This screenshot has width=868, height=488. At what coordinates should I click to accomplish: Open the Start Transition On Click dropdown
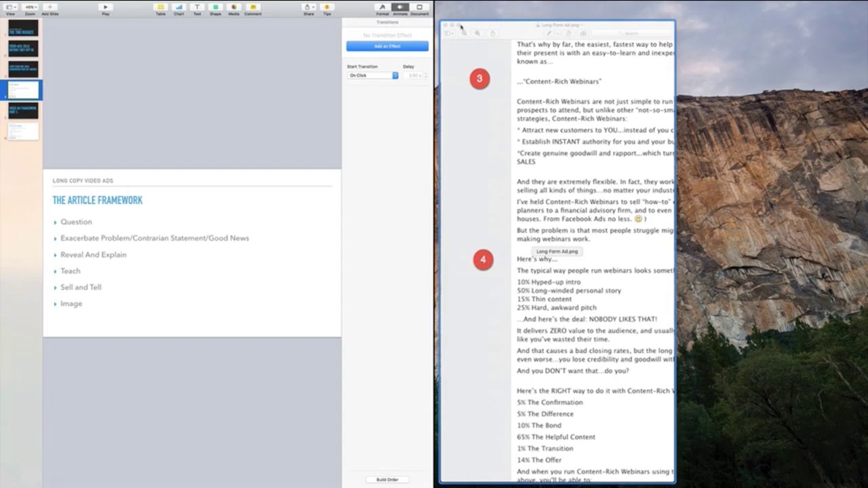(373, 75)
